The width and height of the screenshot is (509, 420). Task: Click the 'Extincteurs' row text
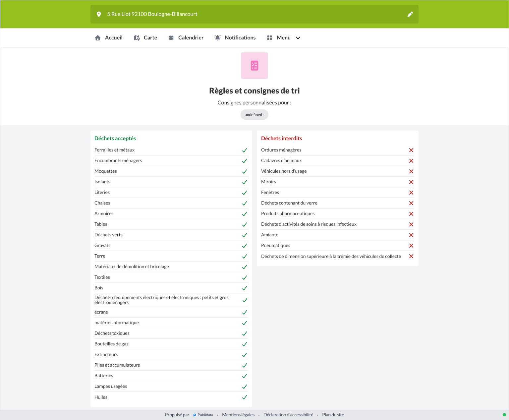click(106, 354)
